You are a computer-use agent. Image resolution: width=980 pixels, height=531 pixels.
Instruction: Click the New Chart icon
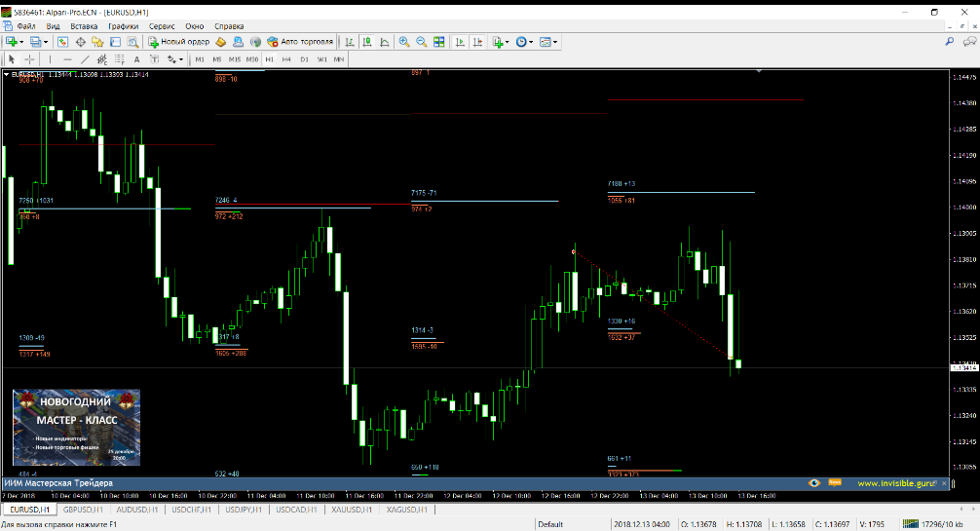click(12, 42)
